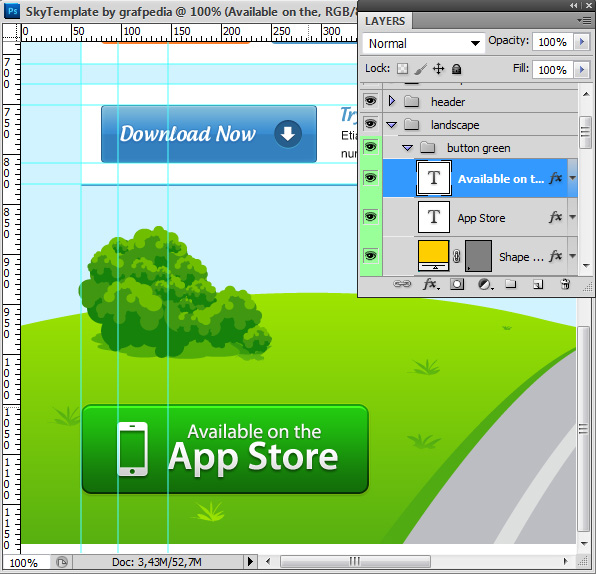Click the yellow Shape layer color thumbnail

(434, 255)
